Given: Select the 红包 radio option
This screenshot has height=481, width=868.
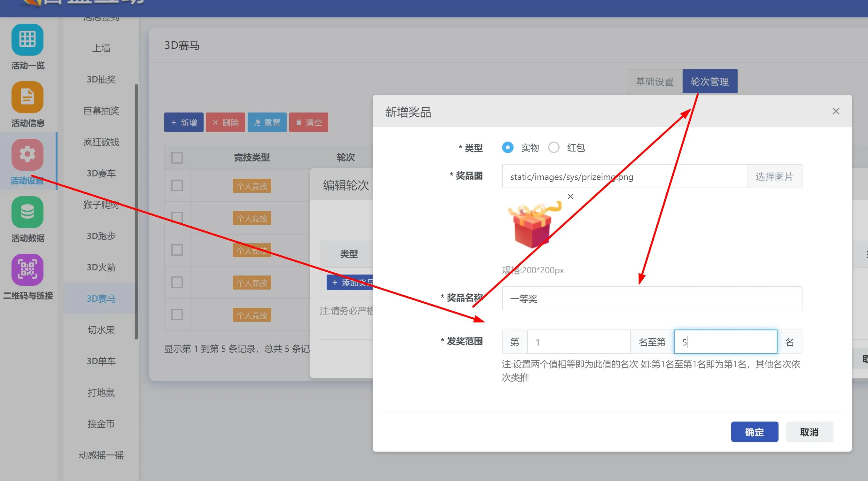Looking at the screenshot, I should tap(554, 148).
